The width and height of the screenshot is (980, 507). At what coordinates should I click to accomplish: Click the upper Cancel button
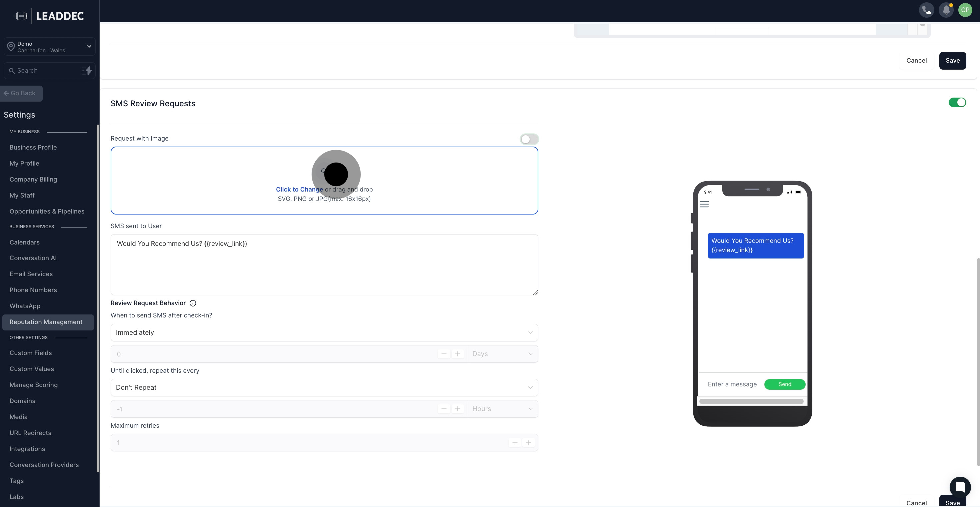[916, 60]
